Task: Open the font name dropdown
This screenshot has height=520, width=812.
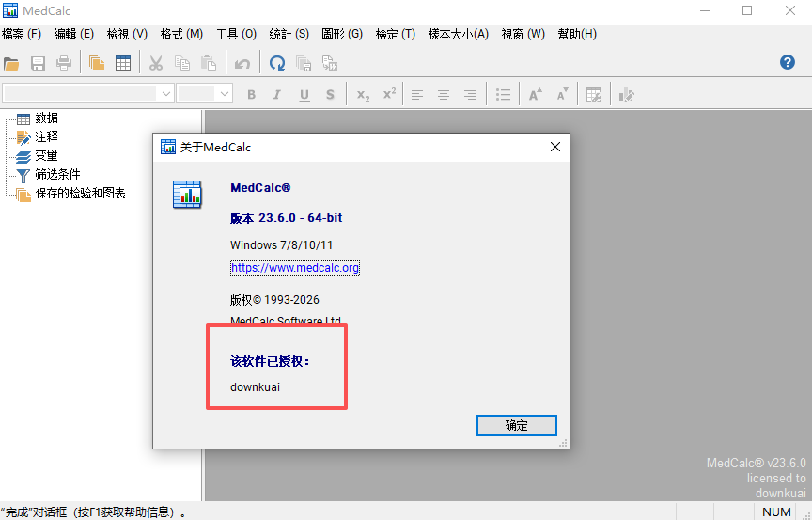Action: [165, 94]
